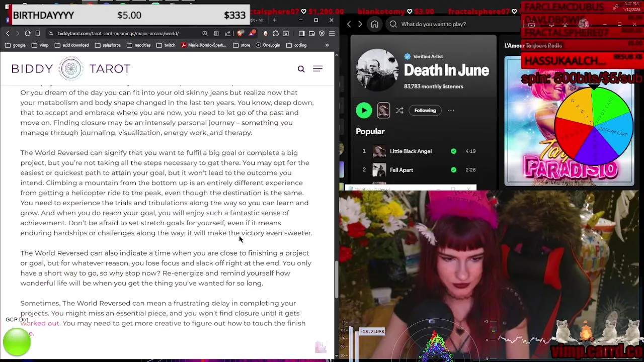Screen dimensions: 644x362
Task: Click the Little Black Angel album art
Action: (x=379, y=151)
